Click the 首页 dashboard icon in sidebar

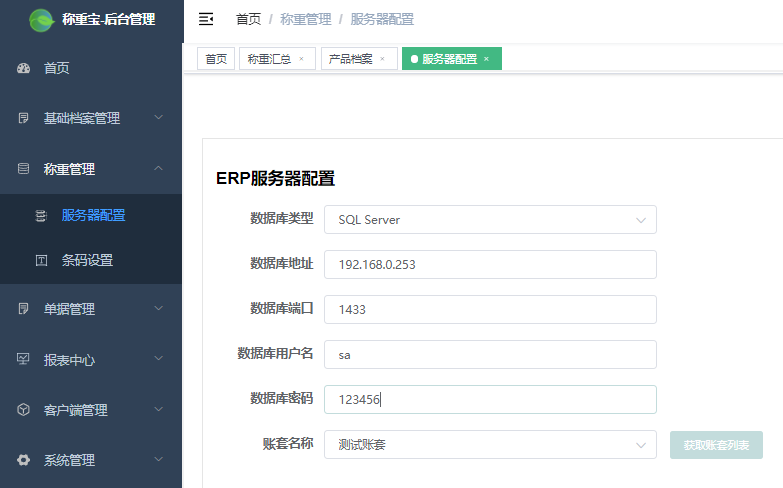click(x=24, y=69)
